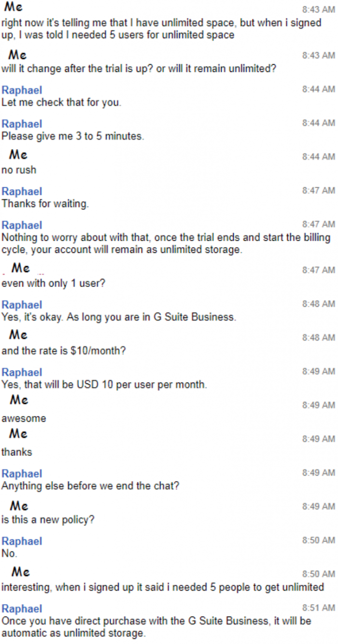This screenshot has width=338, height=644.
Task: Select the "As long you are in G Suite Business" reply
Action: pyautogui.click(x=119, y=317)
